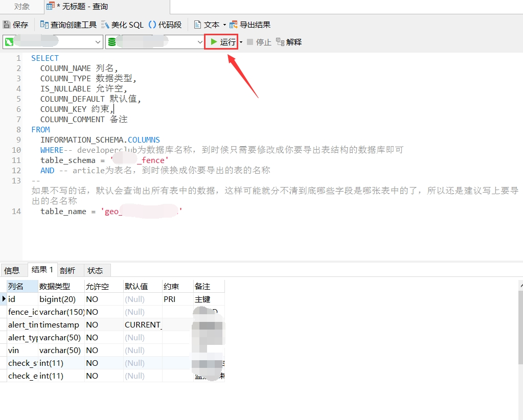Click Export Results (导出结果)
This screenshot has width=523, height=420.
[x=250, y=25]
